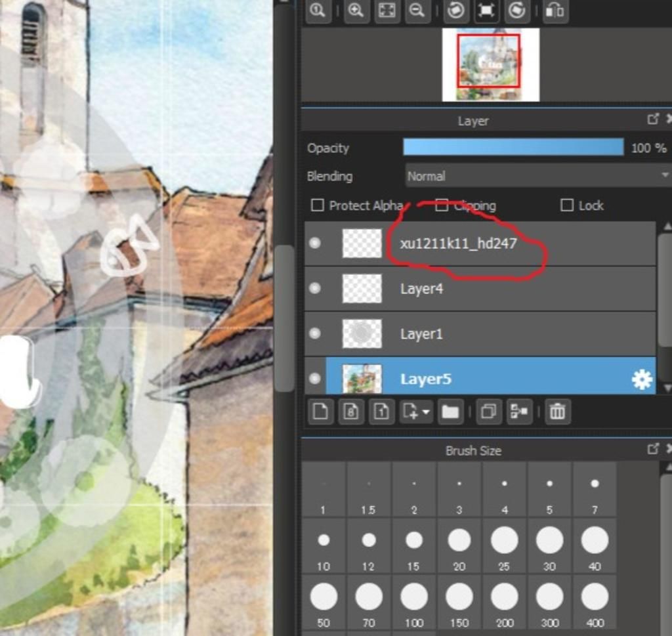The width and height of the screenshot is (672, 636).
Task: Choose brush size 3
Action: point(459,489)
